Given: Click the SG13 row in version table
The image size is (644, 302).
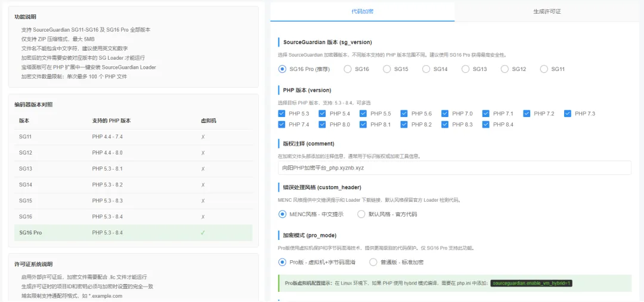Looking at the screenshot, I should click(x=134, y=169).
